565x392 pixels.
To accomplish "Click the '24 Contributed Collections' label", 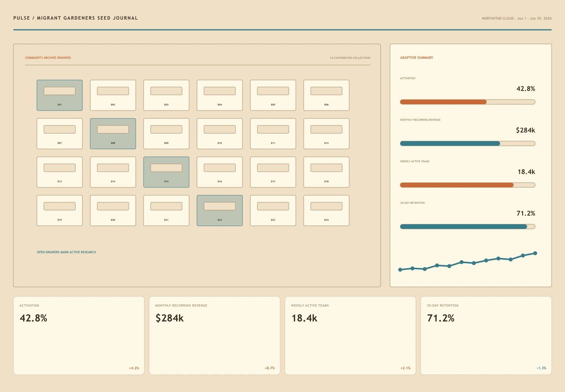I will [x=350, y=58].
